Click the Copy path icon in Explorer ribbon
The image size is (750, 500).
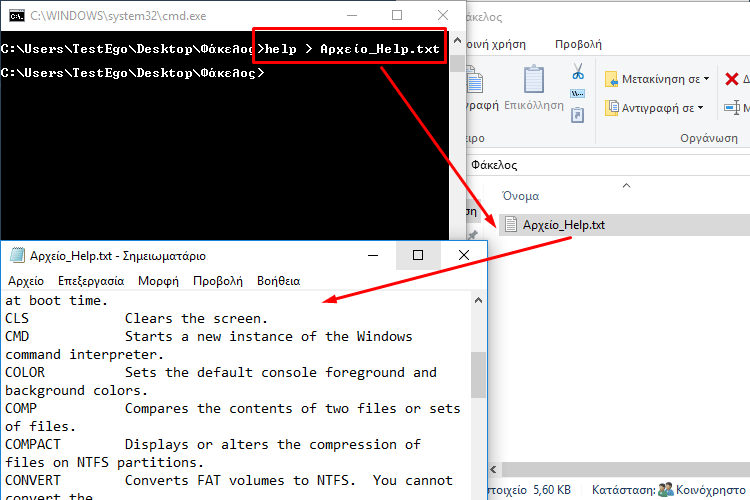pyautogui.click(x=578, y=93)
